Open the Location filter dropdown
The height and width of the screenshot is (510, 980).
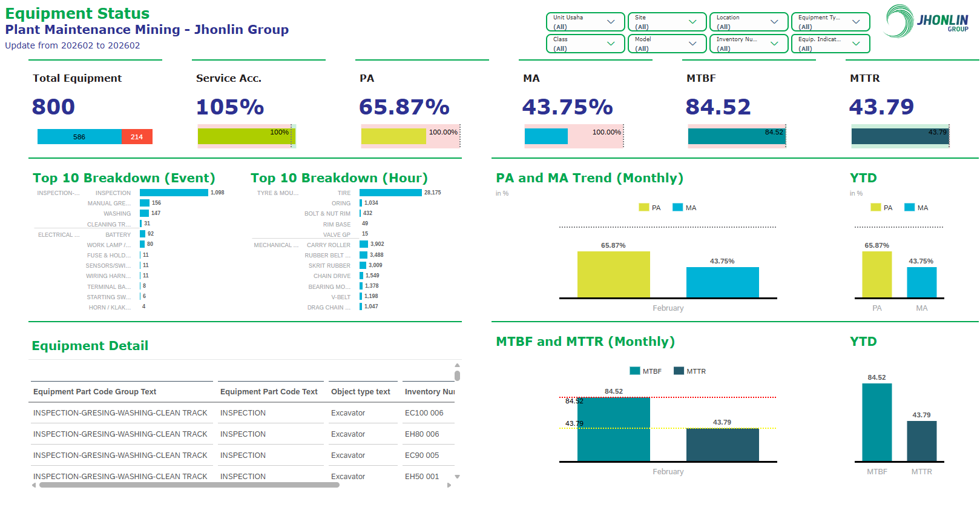(x=749, y=22)
